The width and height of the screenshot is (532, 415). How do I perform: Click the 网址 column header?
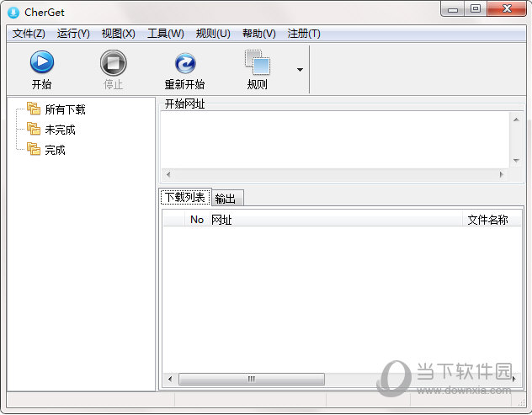pos(336,220)
